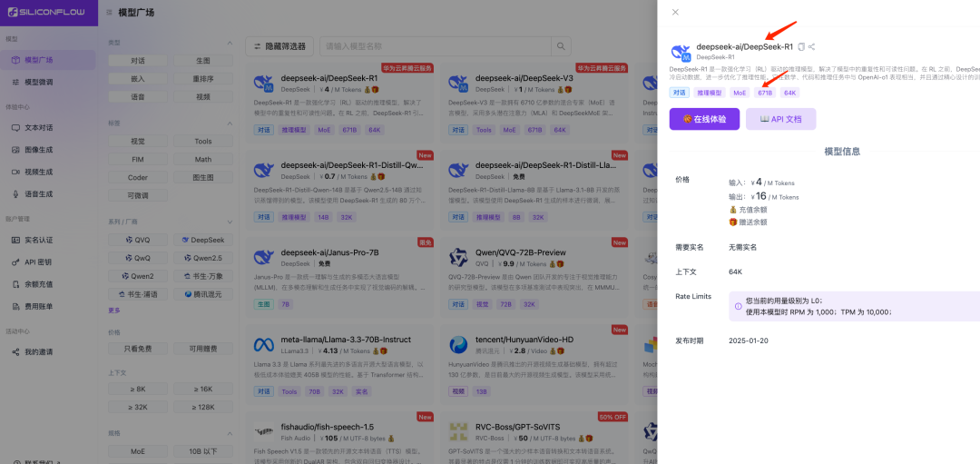The image size is (980, 464).
Task: Collapse the 系列 / 厂商 section chevron
Action: [230, 222]
